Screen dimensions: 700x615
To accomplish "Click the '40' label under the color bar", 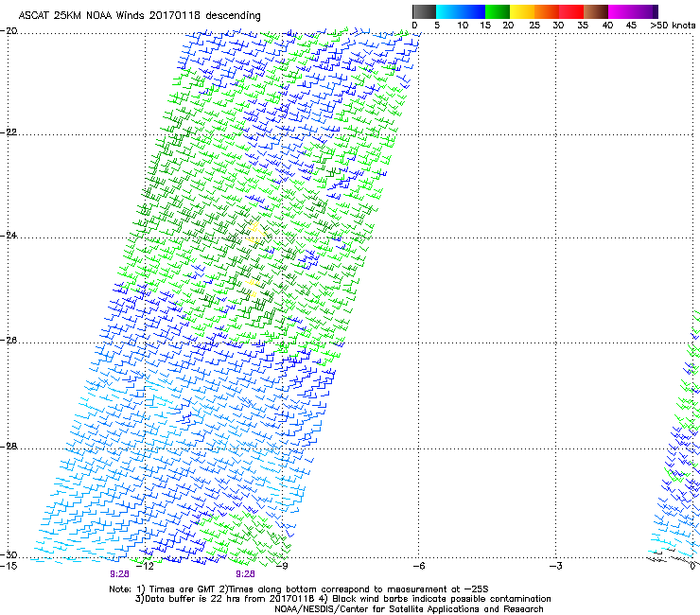I will tap(607, 26).
